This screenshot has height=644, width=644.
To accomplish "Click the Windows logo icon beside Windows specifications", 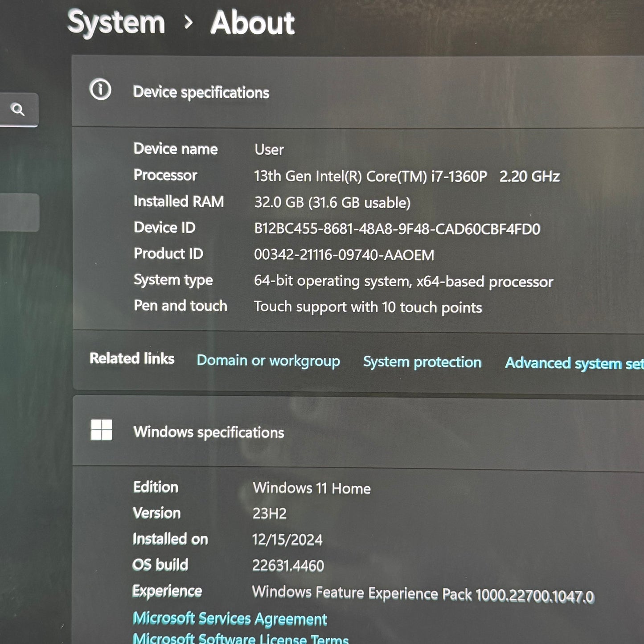I will pos(101,430).
